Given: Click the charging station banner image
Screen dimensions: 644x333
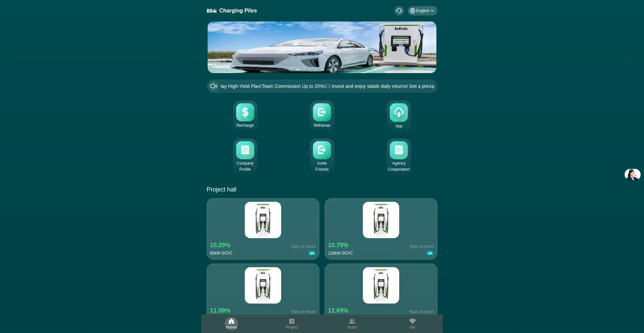Looking at the screenshot, I should pos(322,47).
